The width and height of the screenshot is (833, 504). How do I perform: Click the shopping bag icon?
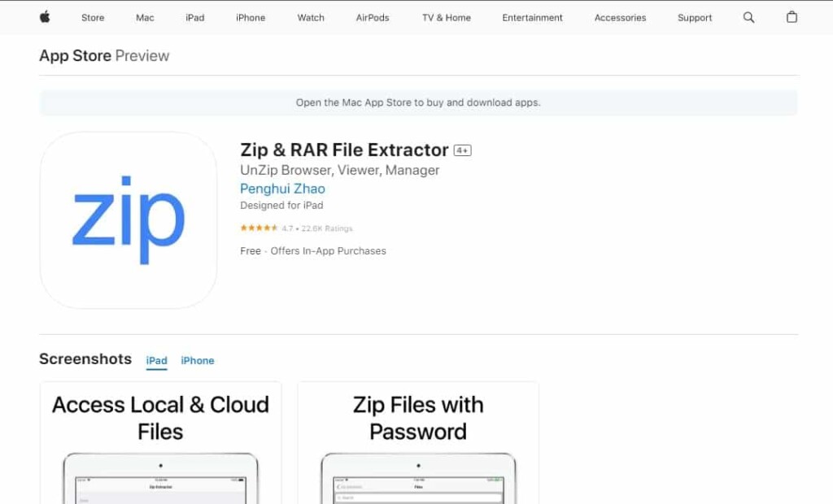792,17
